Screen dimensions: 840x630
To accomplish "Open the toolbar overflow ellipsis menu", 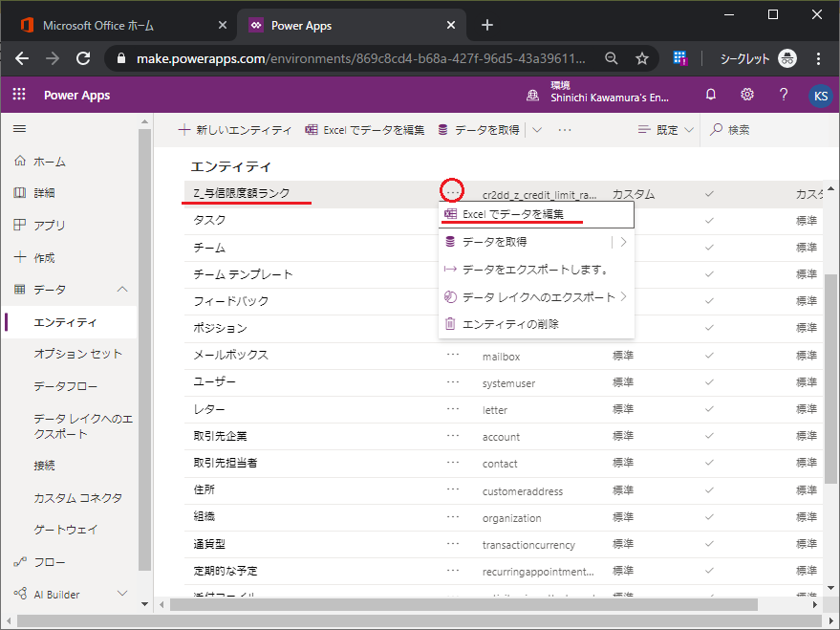I will click(x=565, y=130).
